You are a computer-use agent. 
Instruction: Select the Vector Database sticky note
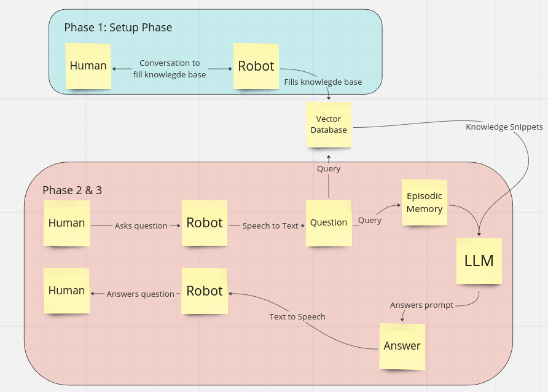(329, 125)
